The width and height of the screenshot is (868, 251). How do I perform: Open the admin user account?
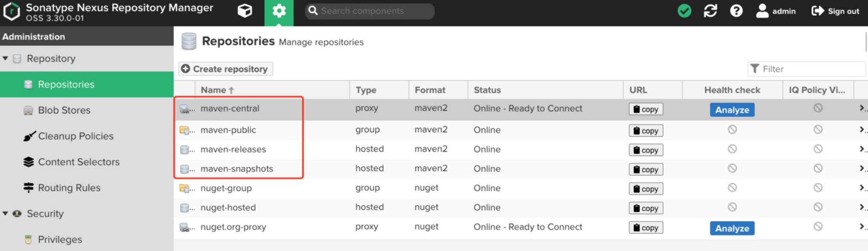click(776, 11)
